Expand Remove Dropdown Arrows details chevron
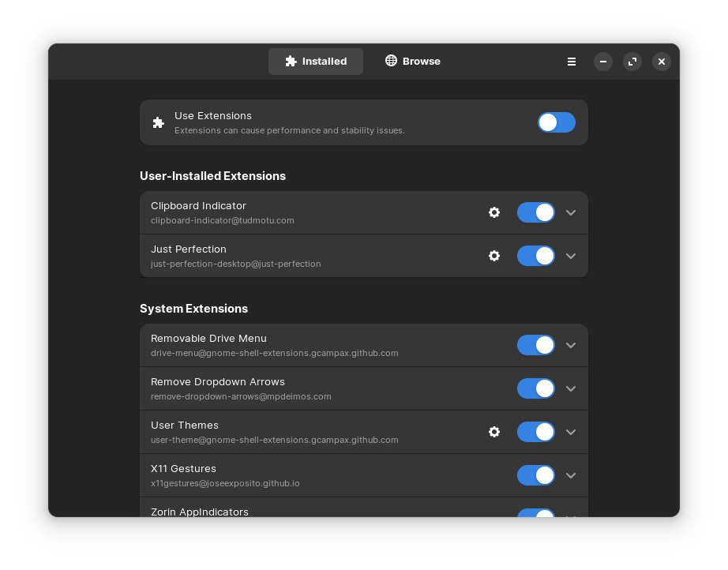 [x=571, y=389]
